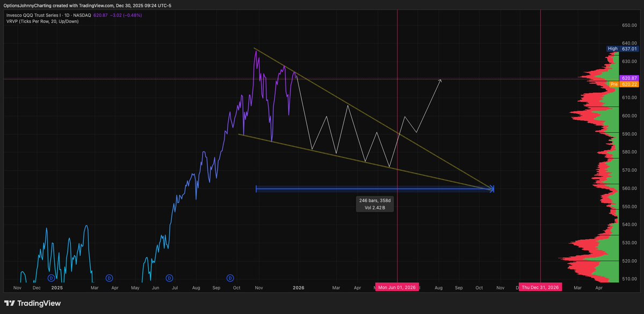644x314 pixels.
Task: Click the 580.00 price axis label
Action: (x=628, y=152)
